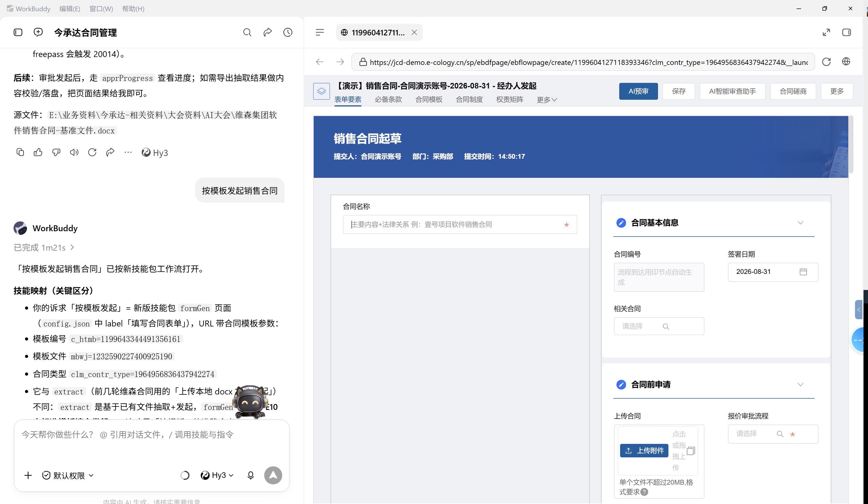Open more options ellipsis under reply
Screen dimensions: 868x504
[128, 152]
